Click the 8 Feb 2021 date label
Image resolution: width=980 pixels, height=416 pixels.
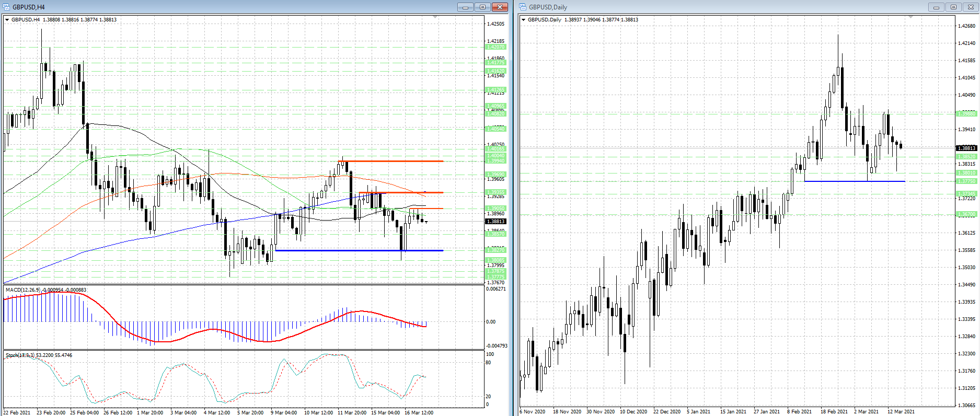800,412
